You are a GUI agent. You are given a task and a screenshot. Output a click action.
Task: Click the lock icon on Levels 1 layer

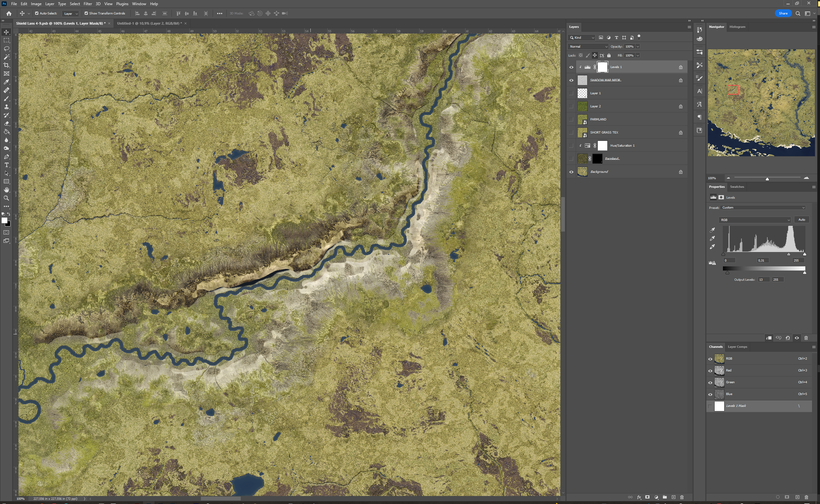click(x=681, y=67)
